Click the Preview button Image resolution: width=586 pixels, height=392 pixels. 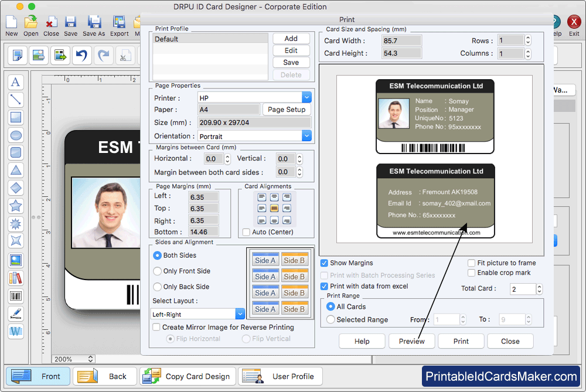point(411,341)
